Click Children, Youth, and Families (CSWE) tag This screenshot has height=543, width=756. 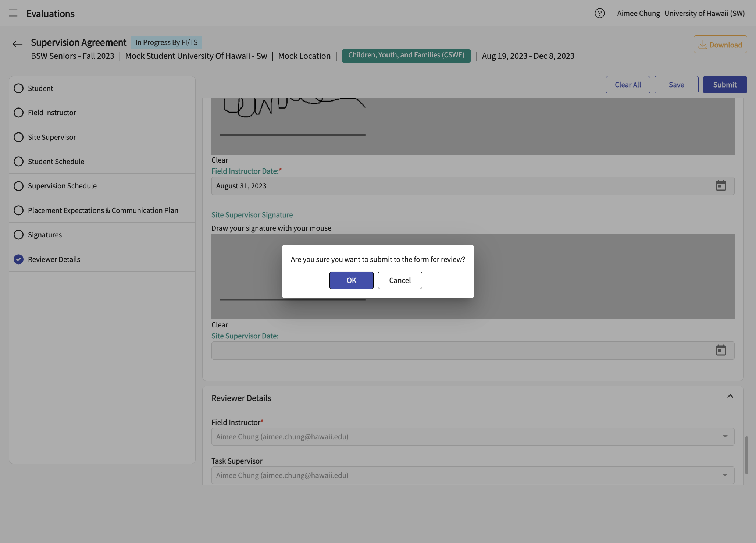tap(406, 55)
